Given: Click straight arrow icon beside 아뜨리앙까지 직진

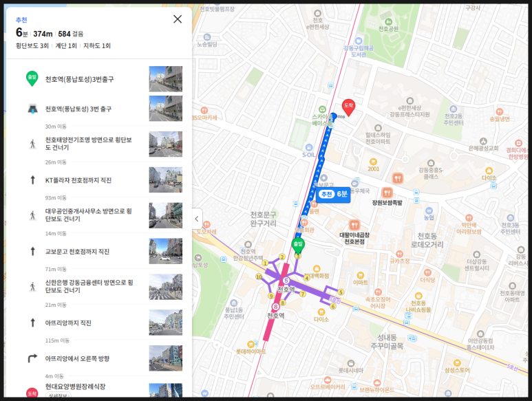Looking at the screenshot, I should tap(32, 323).
